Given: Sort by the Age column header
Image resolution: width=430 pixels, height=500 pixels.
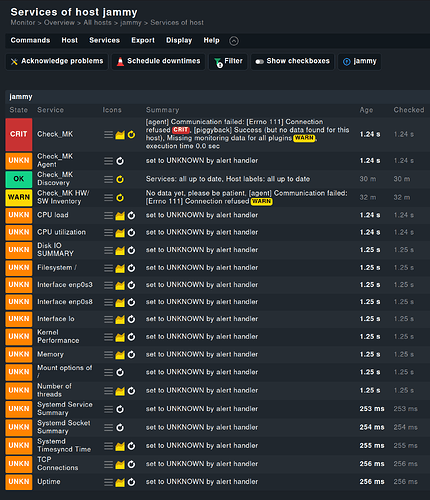Looking at the screenshot, I should [x=366, y=110].
